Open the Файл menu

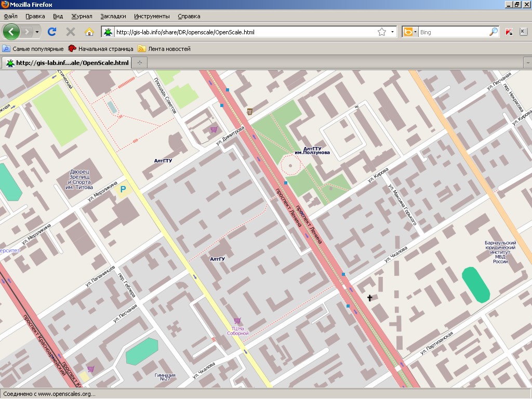point(10,16)
